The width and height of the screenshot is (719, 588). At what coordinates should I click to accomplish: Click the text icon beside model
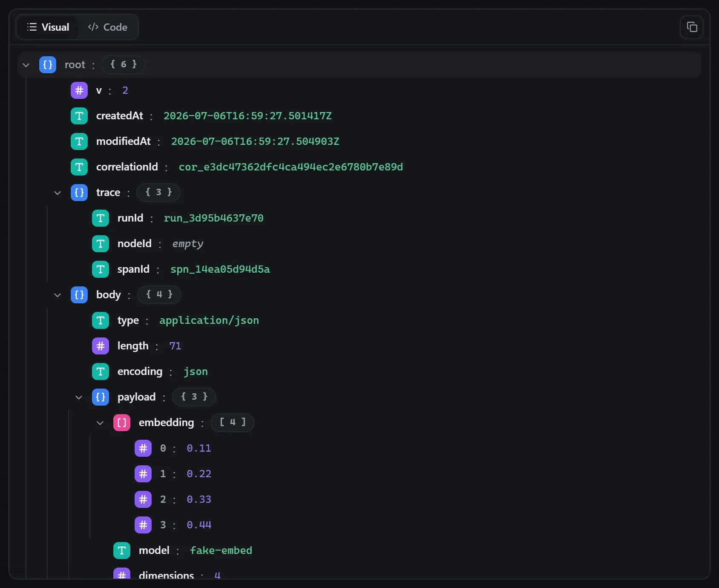pyautogui.click(x=122, y=551)
